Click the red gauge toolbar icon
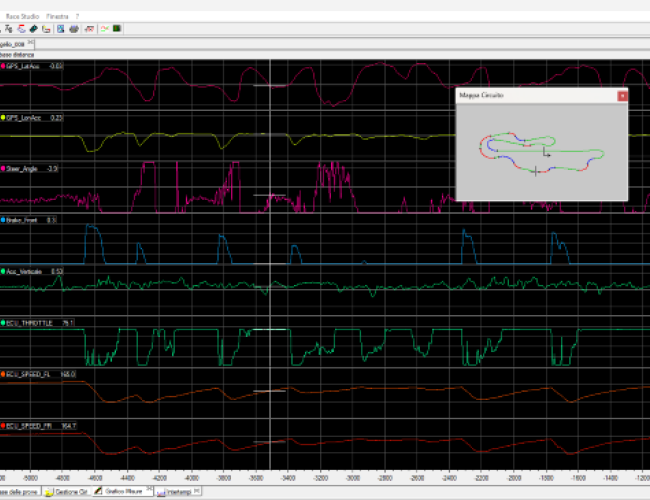Screen dimensions: 650x500 89,29
